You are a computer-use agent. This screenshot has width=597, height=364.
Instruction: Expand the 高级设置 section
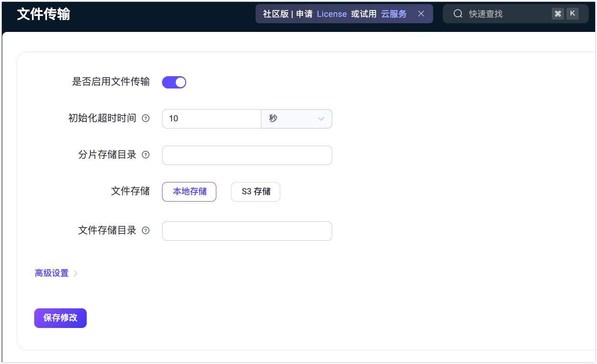(x=52, y=273)
